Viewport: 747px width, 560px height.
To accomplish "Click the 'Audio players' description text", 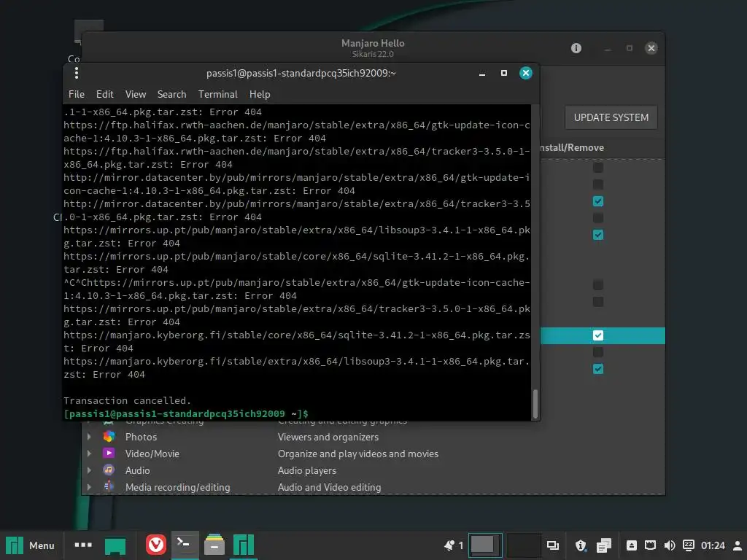I will [x=307, y=470].
